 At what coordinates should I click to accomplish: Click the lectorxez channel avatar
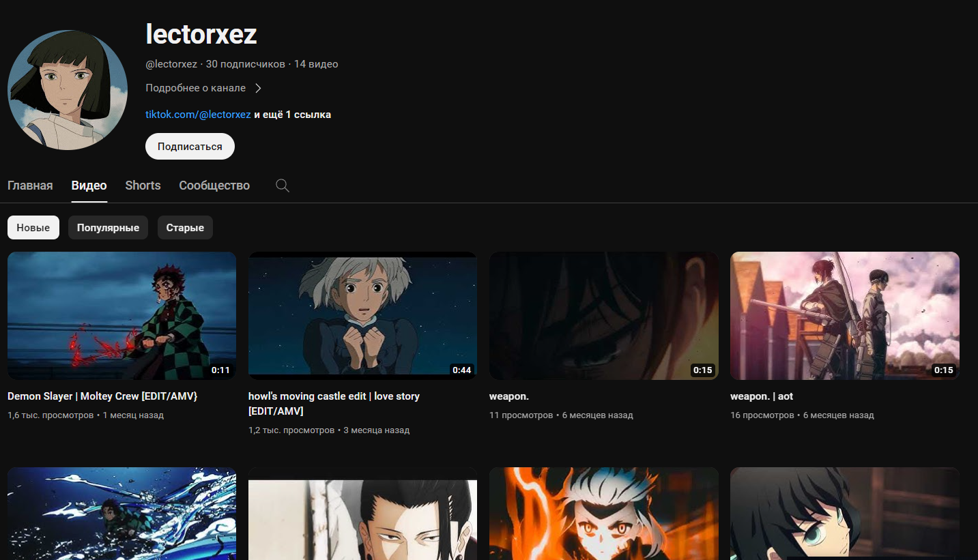point(68,90)
